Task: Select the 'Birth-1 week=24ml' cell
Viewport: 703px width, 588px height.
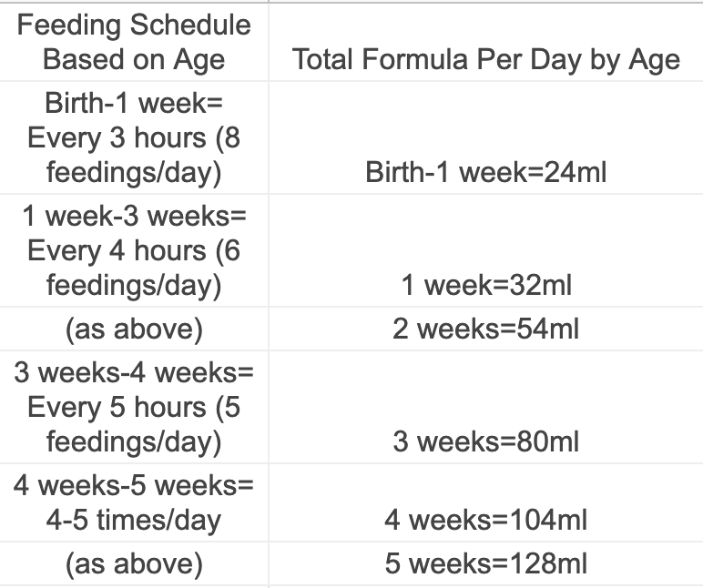Action: click(485, 172)
